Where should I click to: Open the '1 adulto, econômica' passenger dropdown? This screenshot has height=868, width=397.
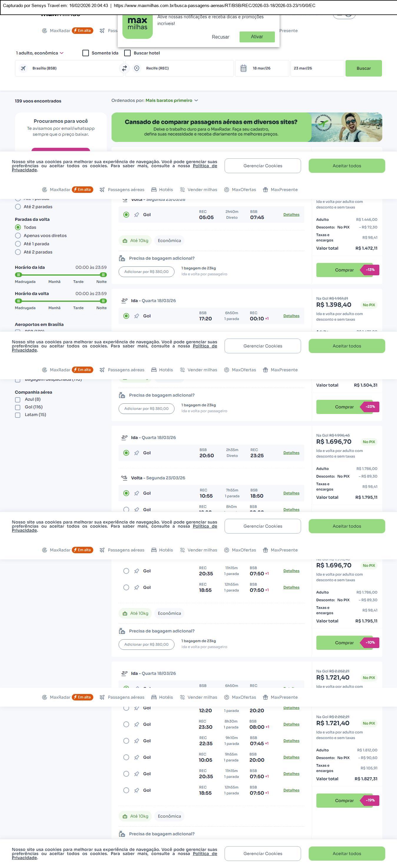[40, 53]
